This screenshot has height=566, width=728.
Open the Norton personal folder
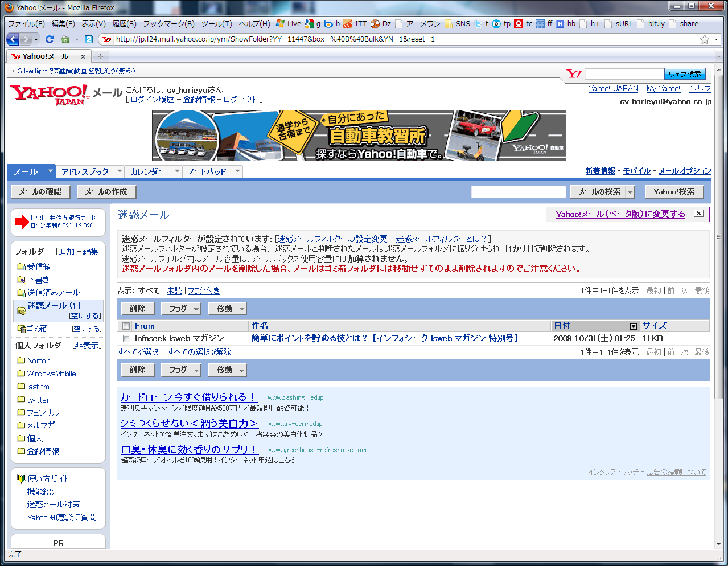coord(39,360)
